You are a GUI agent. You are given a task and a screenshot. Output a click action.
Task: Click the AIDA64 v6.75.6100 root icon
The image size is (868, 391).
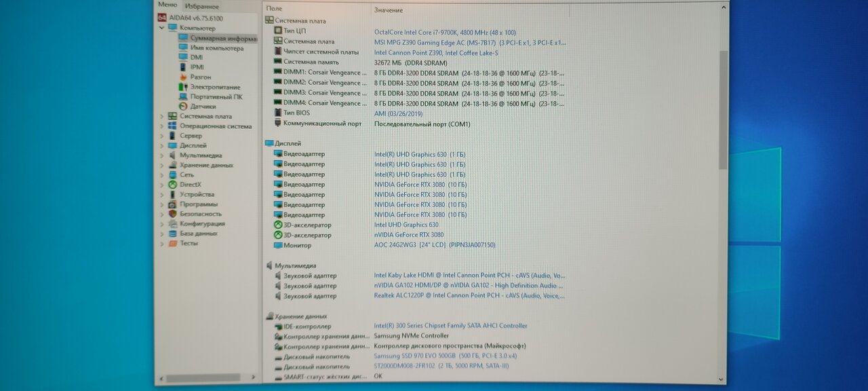coord(163,18)
